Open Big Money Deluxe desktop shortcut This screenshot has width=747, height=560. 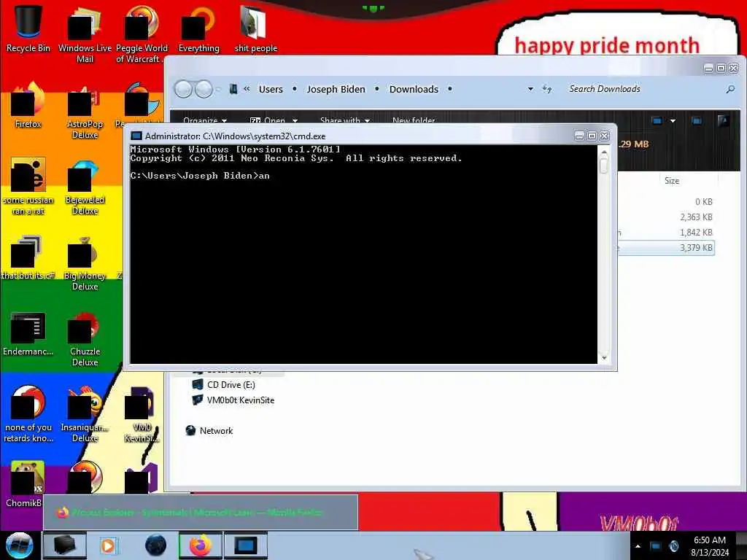(85, 262)
